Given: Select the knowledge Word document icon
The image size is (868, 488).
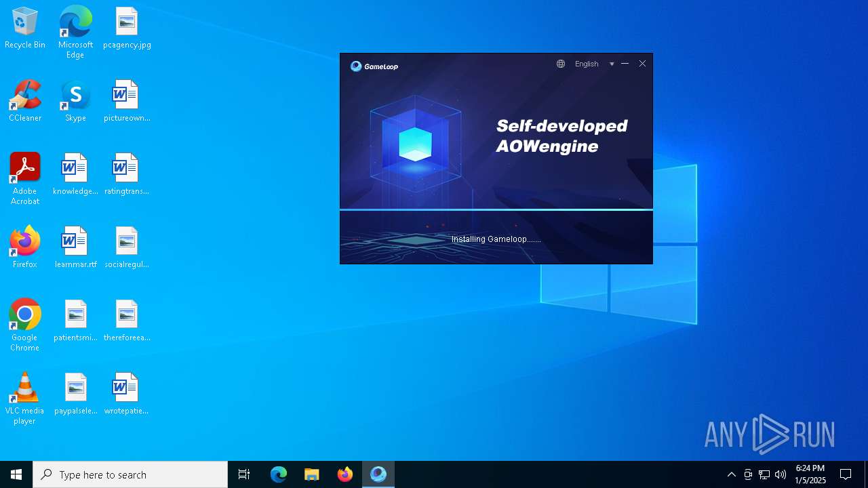Looking at the screenshot, I should (x=75, y=174).
